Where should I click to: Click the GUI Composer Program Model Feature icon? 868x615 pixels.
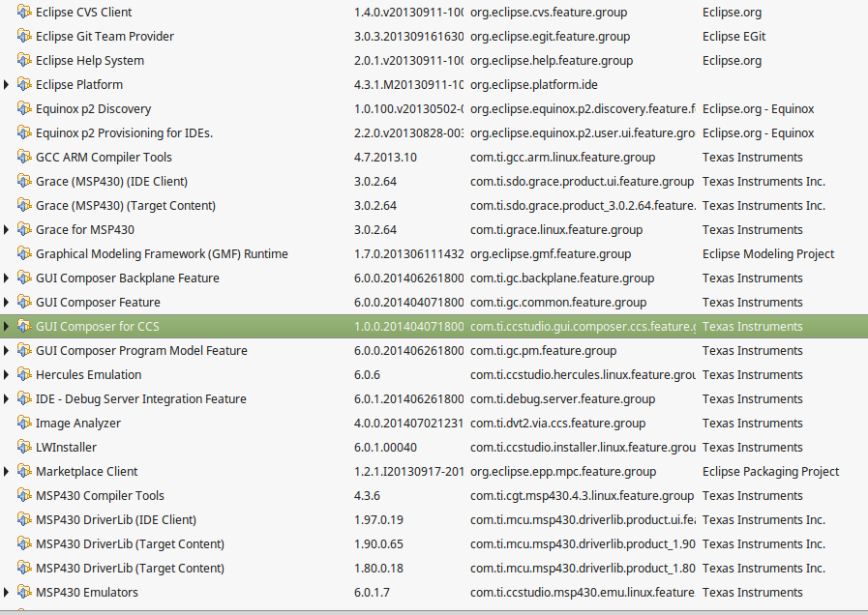coord(24,350)
